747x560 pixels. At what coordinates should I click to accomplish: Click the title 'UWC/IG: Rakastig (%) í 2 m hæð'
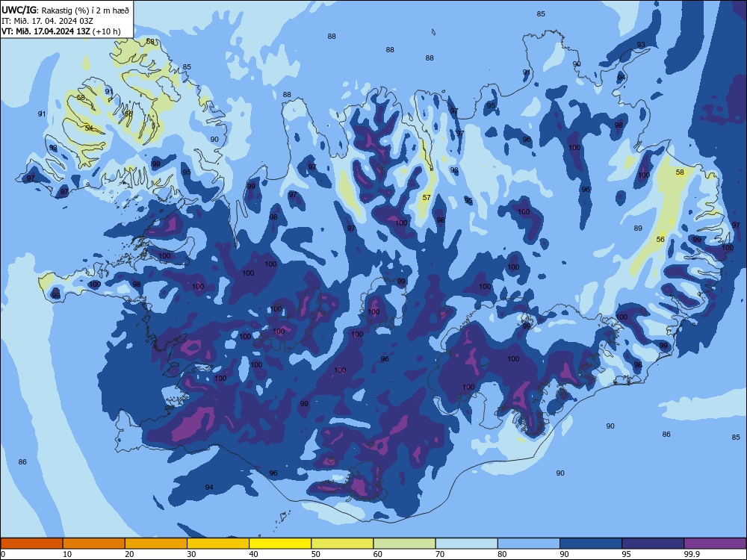(x=65, y=10)
